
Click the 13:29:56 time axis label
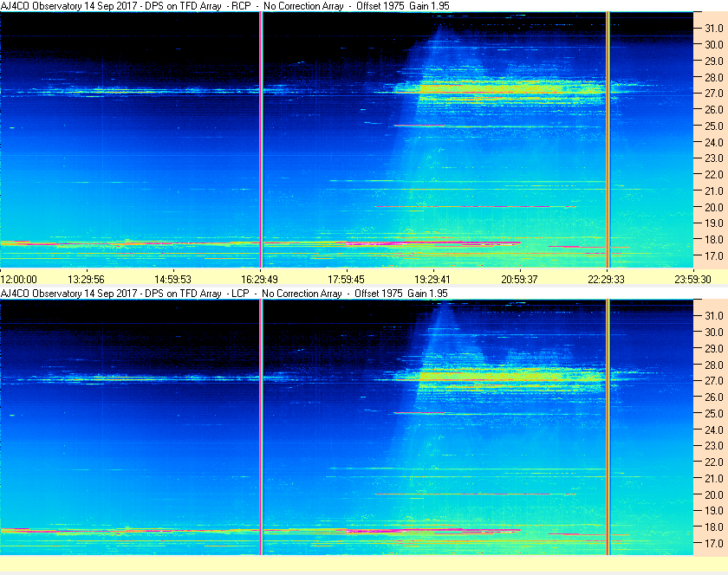coord(87,280)
